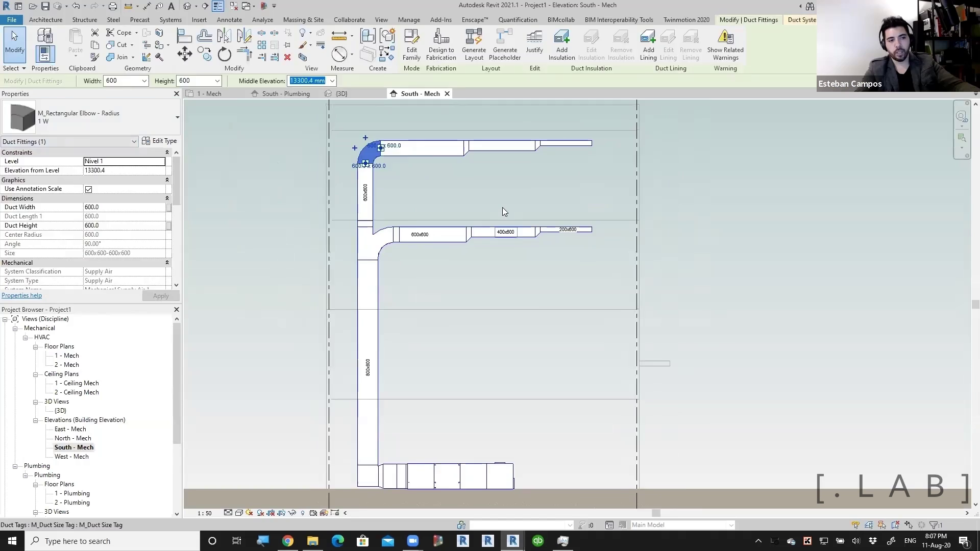The width and height of the screenshot is (980, 551).
Task: Collapse the Elevations (Building Elevation) node
Action: (x=36, y=420)
